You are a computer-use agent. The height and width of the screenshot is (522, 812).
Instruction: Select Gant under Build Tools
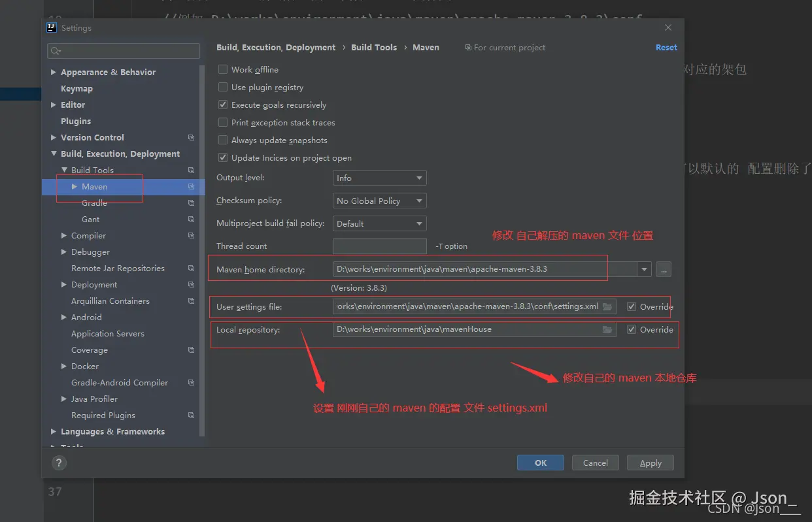coord(91,219)
